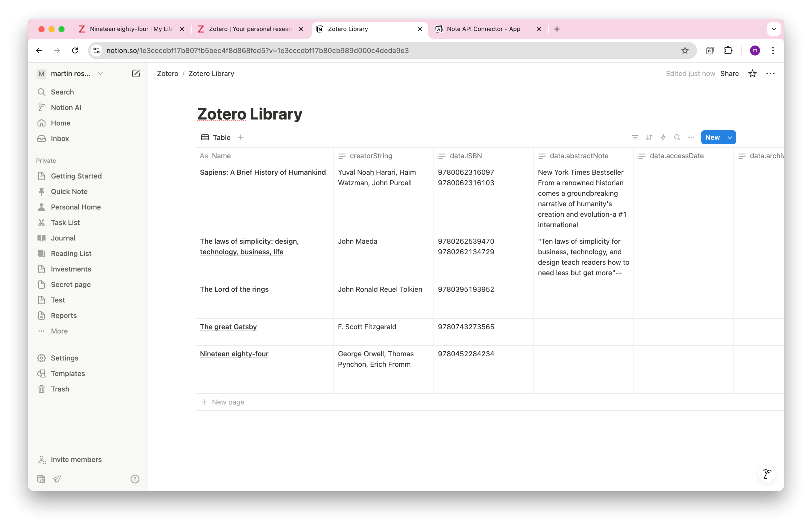
Task: Open page options ellipsis menu
Action: [770, 74]
